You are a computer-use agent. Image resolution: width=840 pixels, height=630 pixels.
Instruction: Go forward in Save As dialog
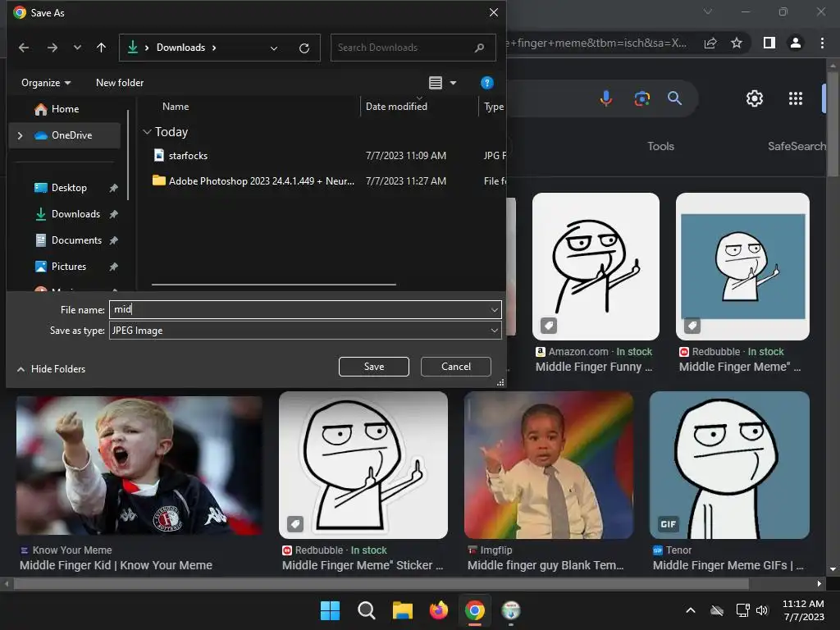[x=52, y=48]
